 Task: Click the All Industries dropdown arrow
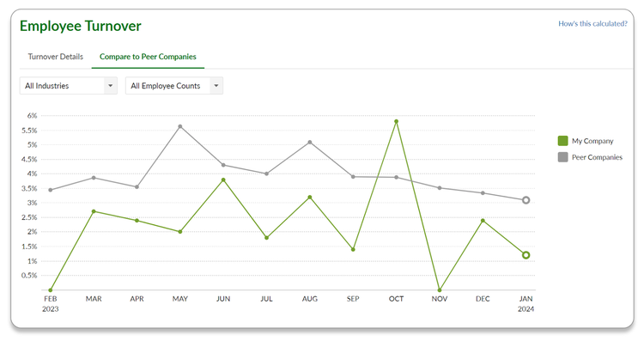pyautogui.click(x=110, y=86)
